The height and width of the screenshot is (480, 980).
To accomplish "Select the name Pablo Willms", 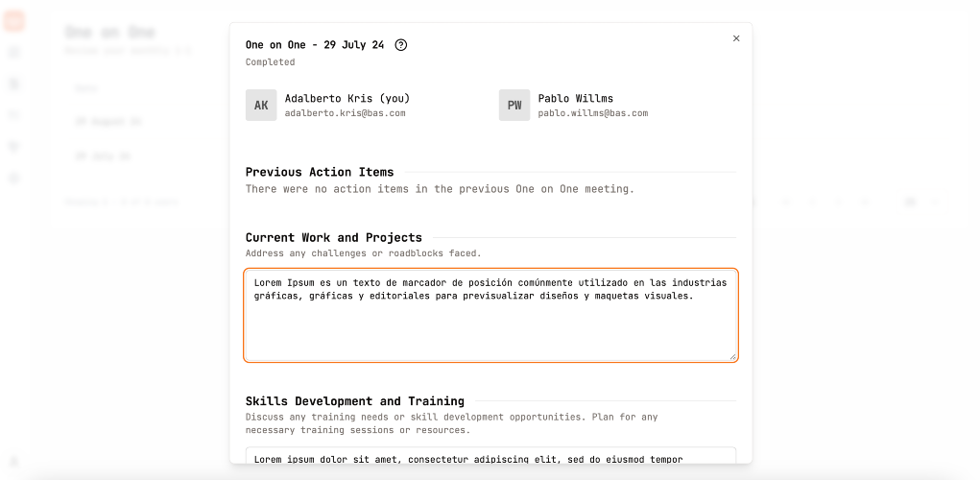I will [x=576, y=98].
